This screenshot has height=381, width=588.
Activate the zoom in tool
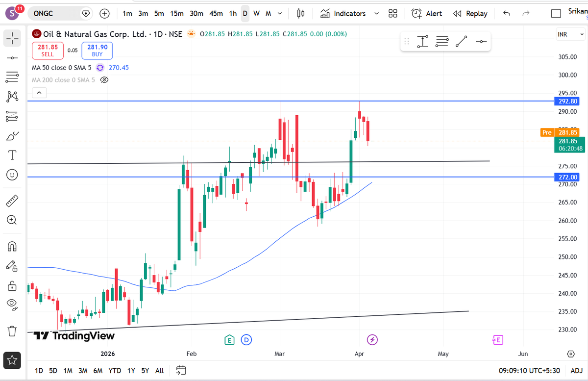[x=12, y=220]
